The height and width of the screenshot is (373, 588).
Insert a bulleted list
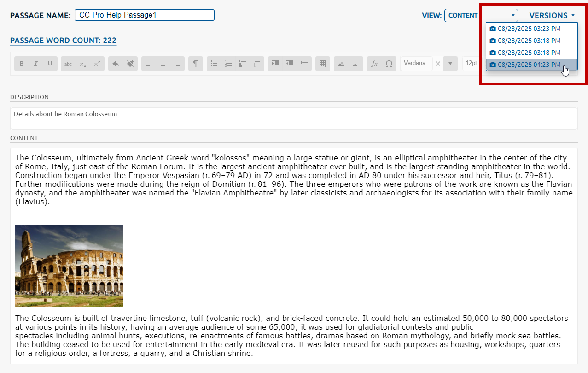click(x=214, y=64)
